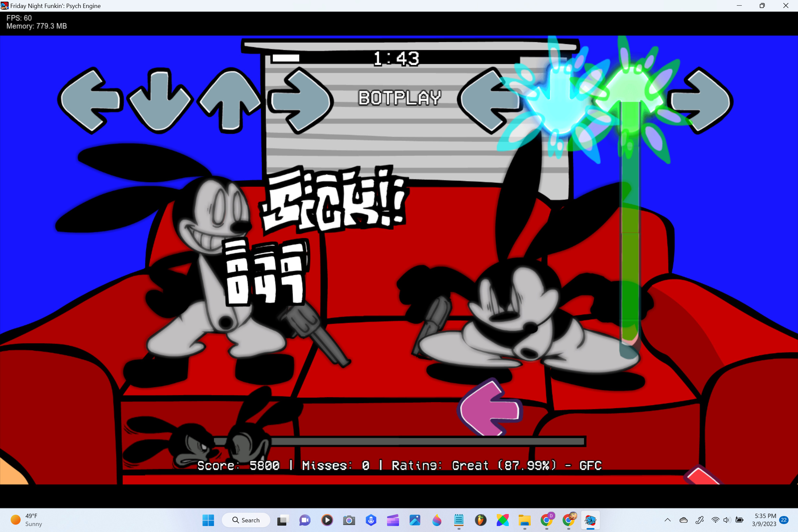The width and height of the screenshot is (798, 532).
Task: Launch FL Studio from the taskbar
Action: (x=481, y=520)
